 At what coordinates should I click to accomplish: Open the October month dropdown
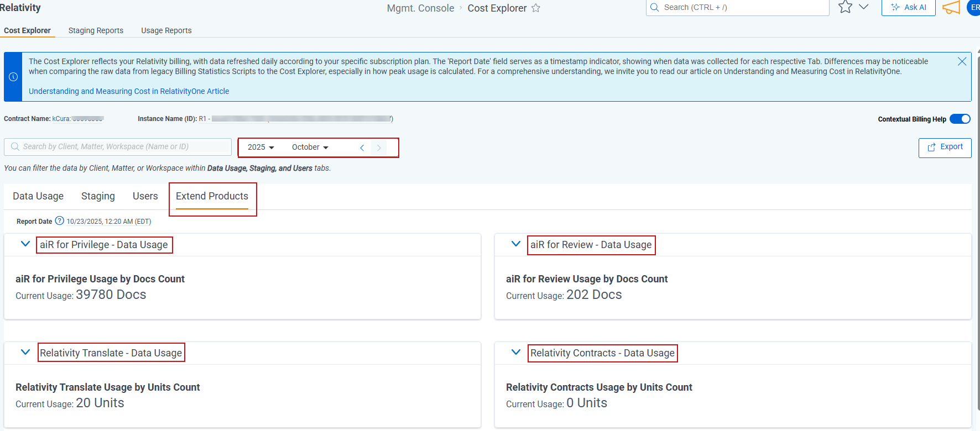pyautogui.click(x=310, y=147)
